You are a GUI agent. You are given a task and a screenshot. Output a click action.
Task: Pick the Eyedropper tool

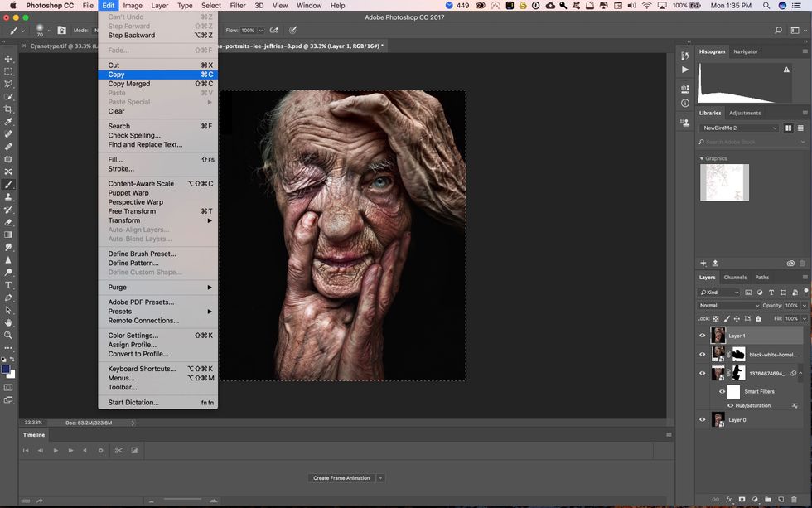coord(9,123)
